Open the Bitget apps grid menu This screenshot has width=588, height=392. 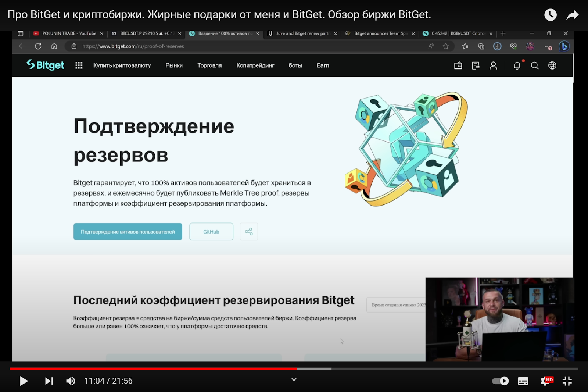click(79, 65)
